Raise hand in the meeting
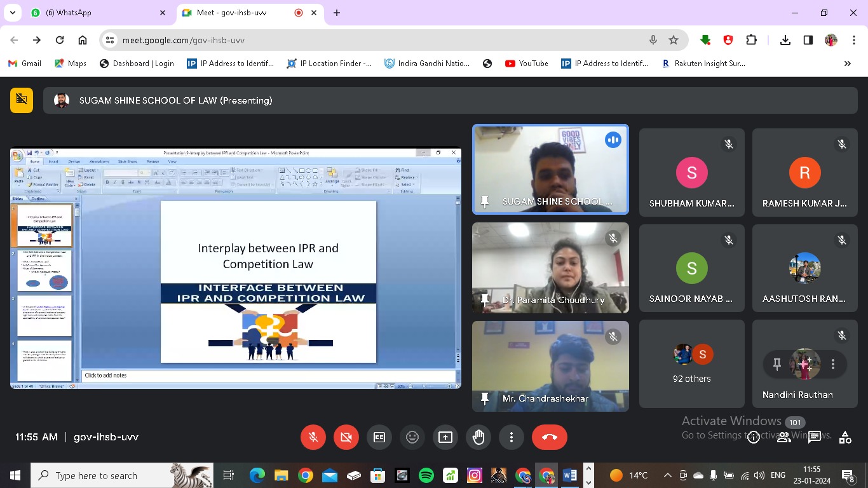This screenshot has width=868, height=488. [478, 437]
